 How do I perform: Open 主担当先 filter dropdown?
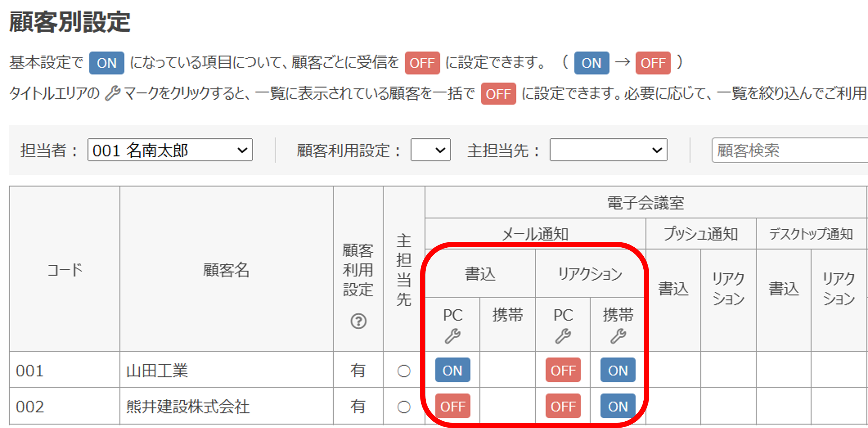click(x=608, y=150)
